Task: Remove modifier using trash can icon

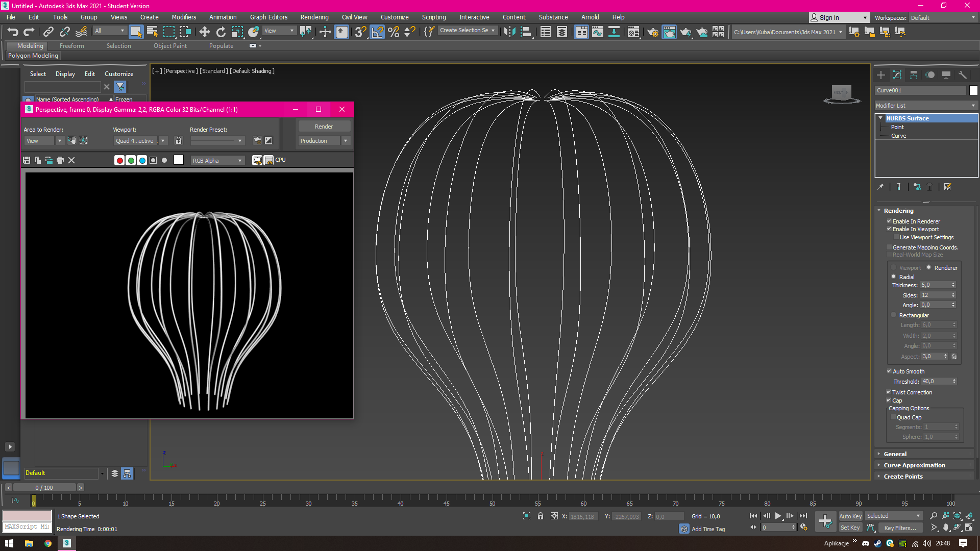Action: tap(929, 187)
